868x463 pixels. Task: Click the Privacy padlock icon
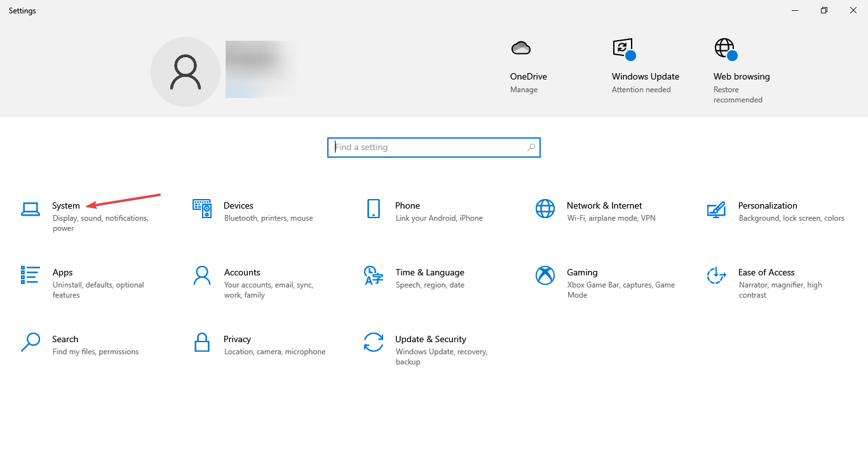click(202, 342)
